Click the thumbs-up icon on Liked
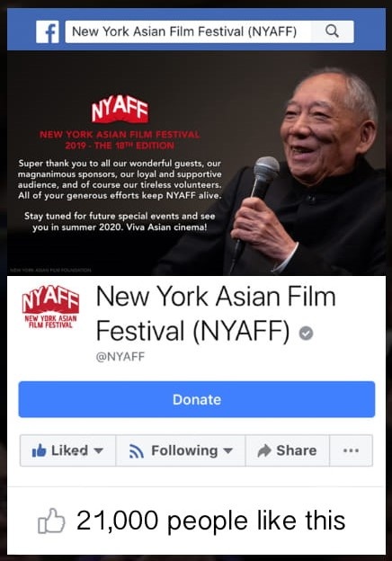Viewport: 392px width, 561px height. [x=39, y=450]
